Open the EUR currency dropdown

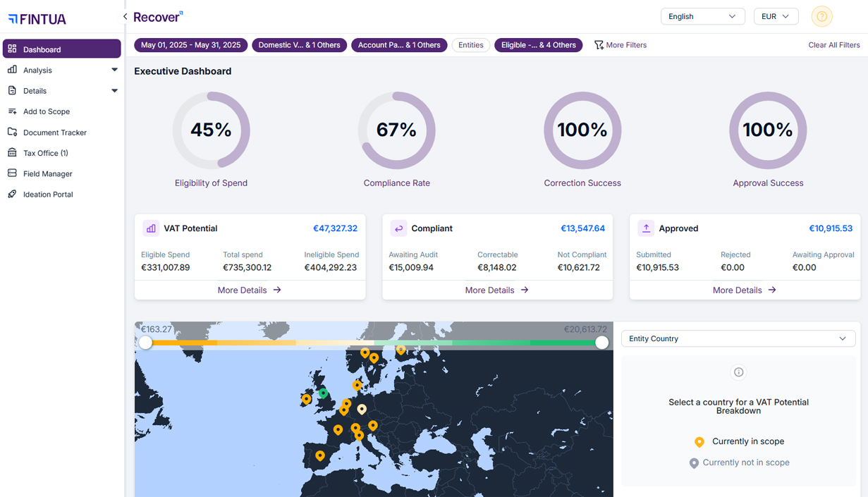[776, 16]
